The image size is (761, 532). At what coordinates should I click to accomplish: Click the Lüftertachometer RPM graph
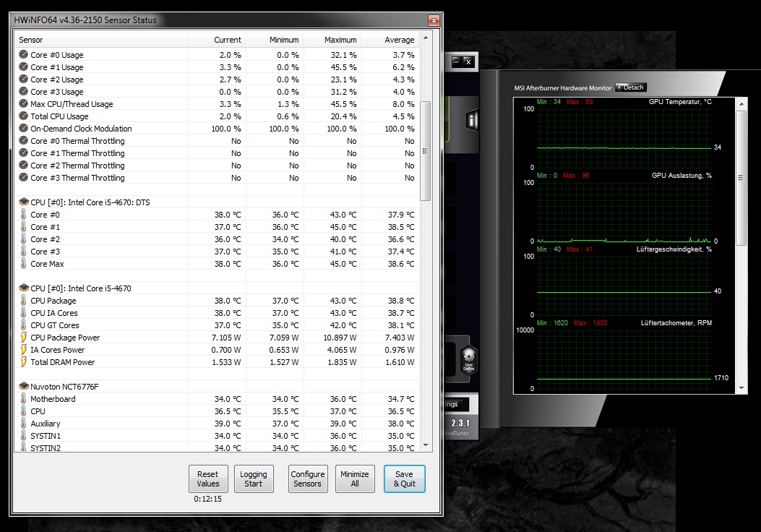[624, 359]
